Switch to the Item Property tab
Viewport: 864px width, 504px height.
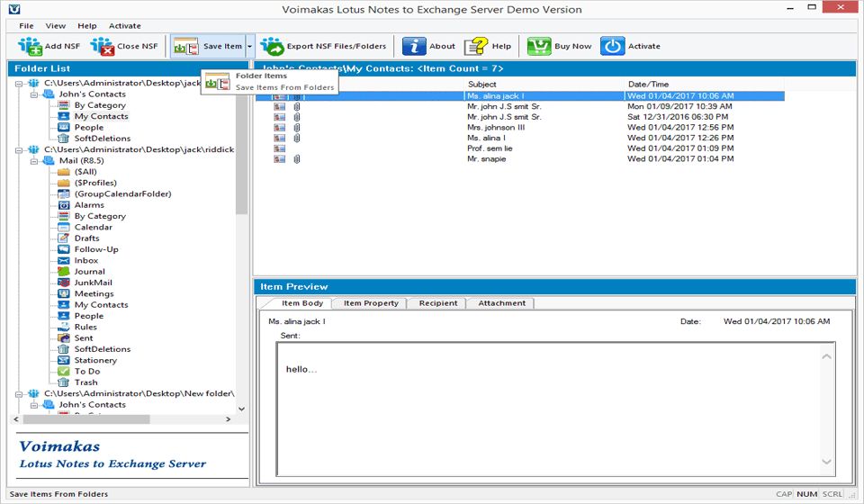[x=371, y=303]
